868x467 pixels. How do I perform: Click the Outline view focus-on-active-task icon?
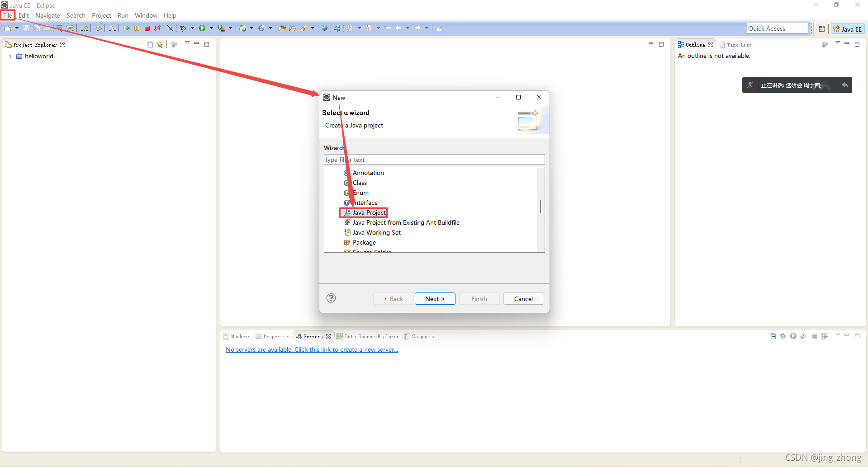pos(825,44)
